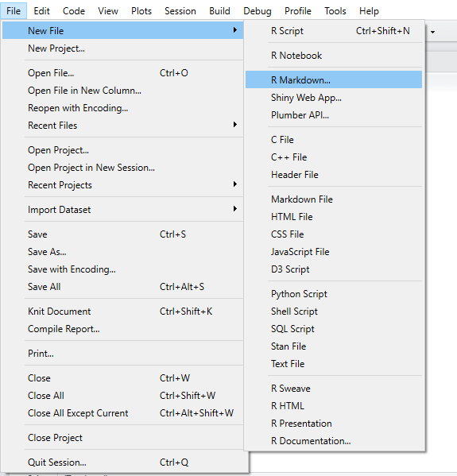
Task: Click Open File... entry
Action: coord(122,73)
